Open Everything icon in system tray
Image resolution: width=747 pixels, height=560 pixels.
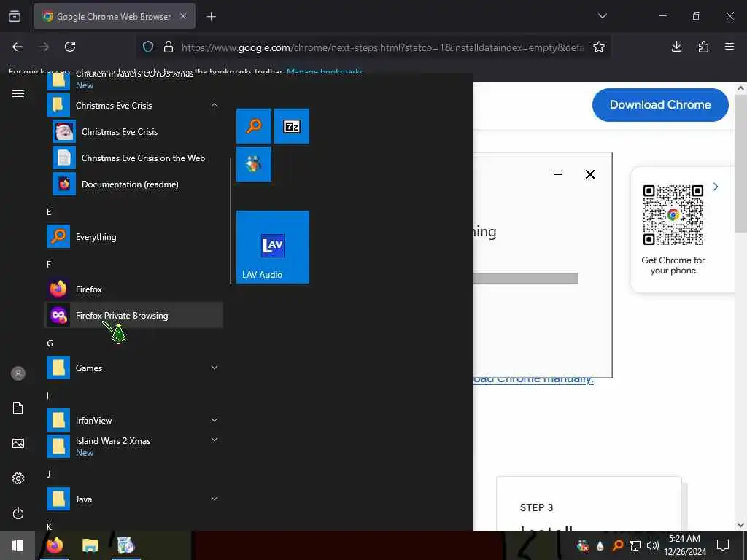617,545
